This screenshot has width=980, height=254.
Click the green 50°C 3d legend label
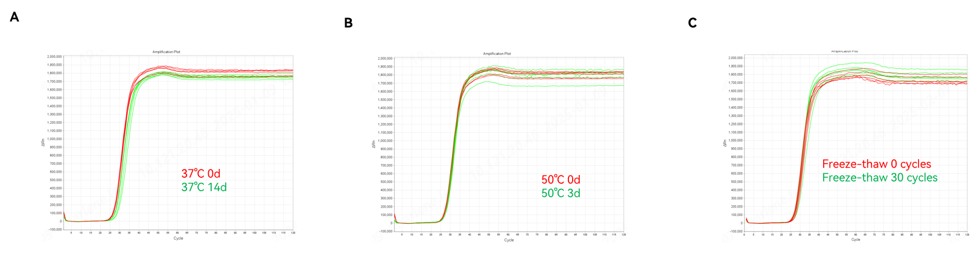[x=561, y=193]
